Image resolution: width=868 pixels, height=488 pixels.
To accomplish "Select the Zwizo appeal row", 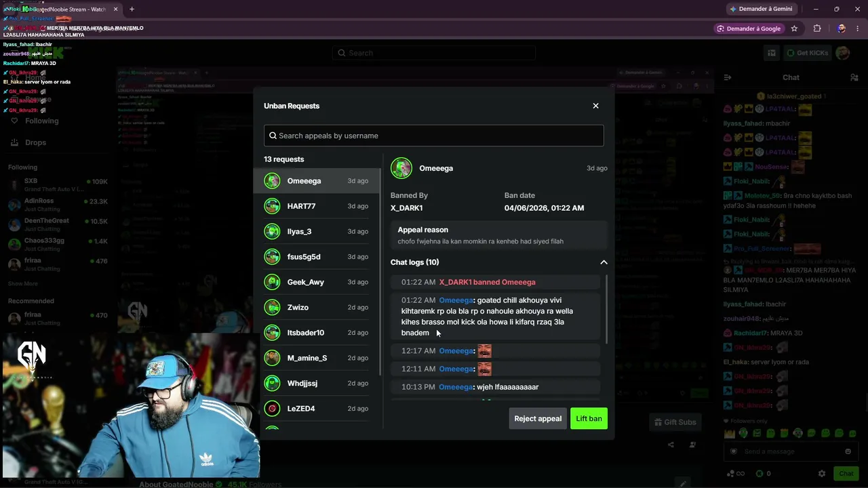I will point(317,307).
